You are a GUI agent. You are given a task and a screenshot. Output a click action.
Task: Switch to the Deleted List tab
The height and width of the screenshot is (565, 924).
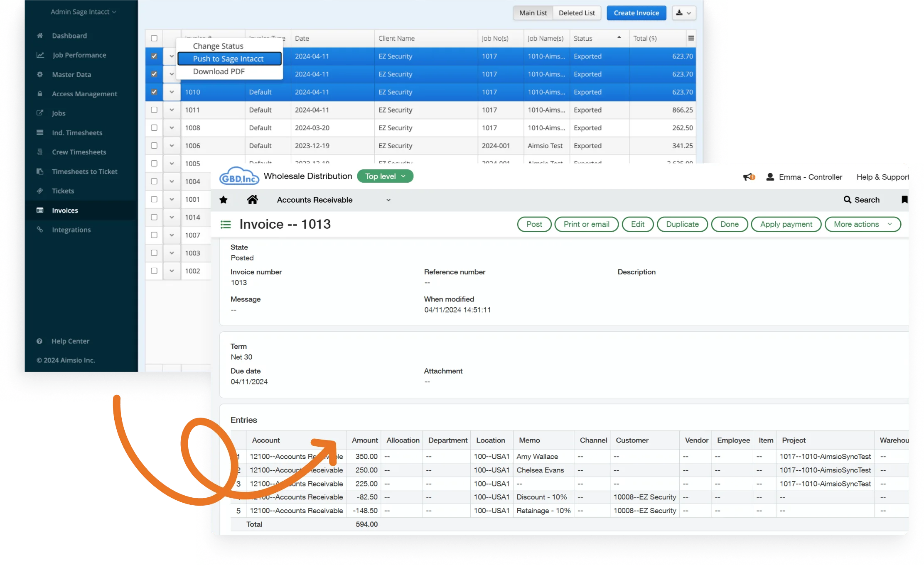(577, 13)
